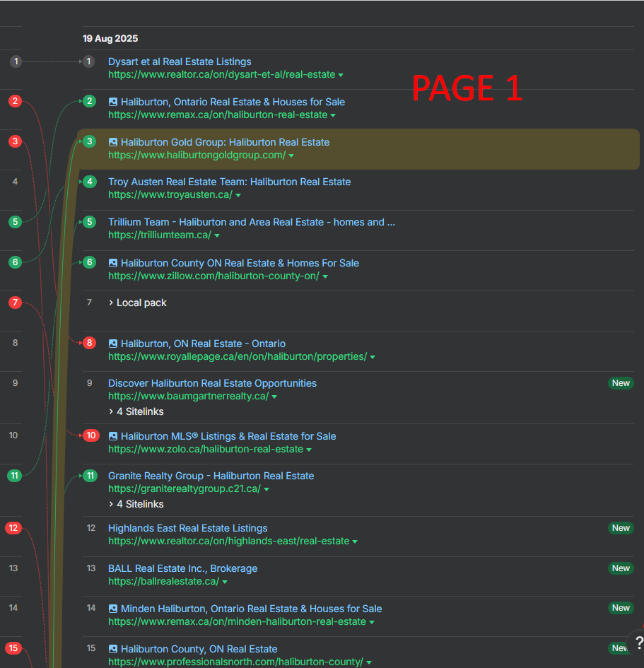
Task: Open the help question mark button
Action: (x=637, y=642)
